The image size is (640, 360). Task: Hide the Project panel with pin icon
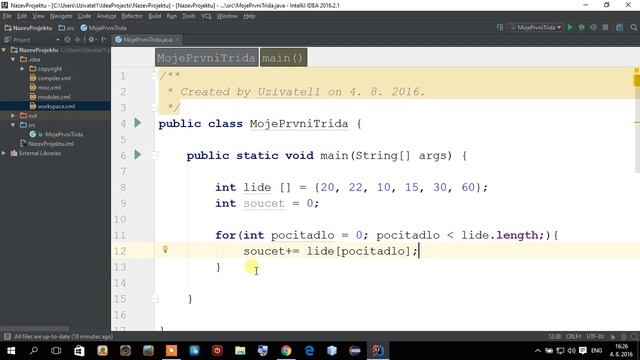click(x=104, y=40)
